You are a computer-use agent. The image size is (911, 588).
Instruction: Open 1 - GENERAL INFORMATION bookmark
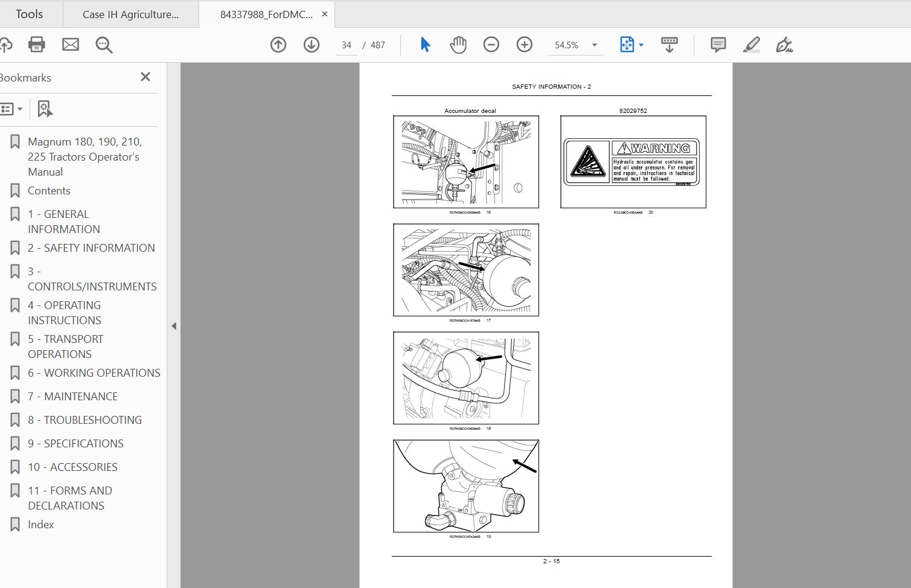coord(64,222)
